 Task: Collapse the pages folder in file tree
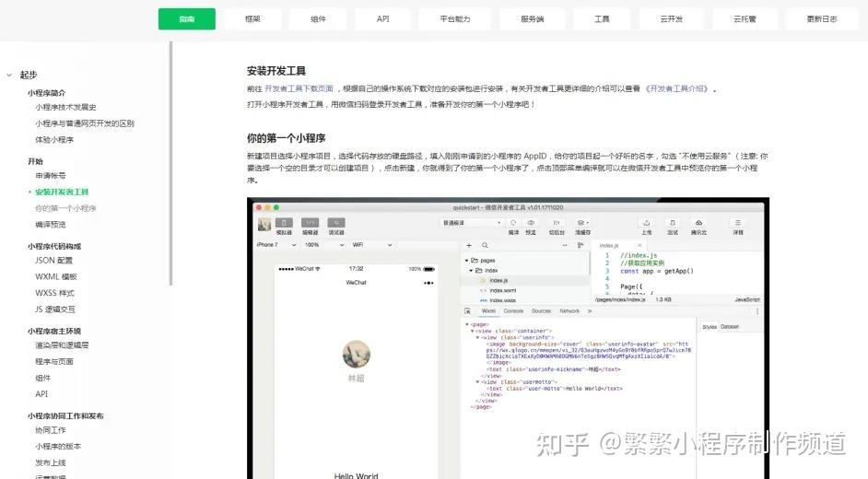coord(466,260)
